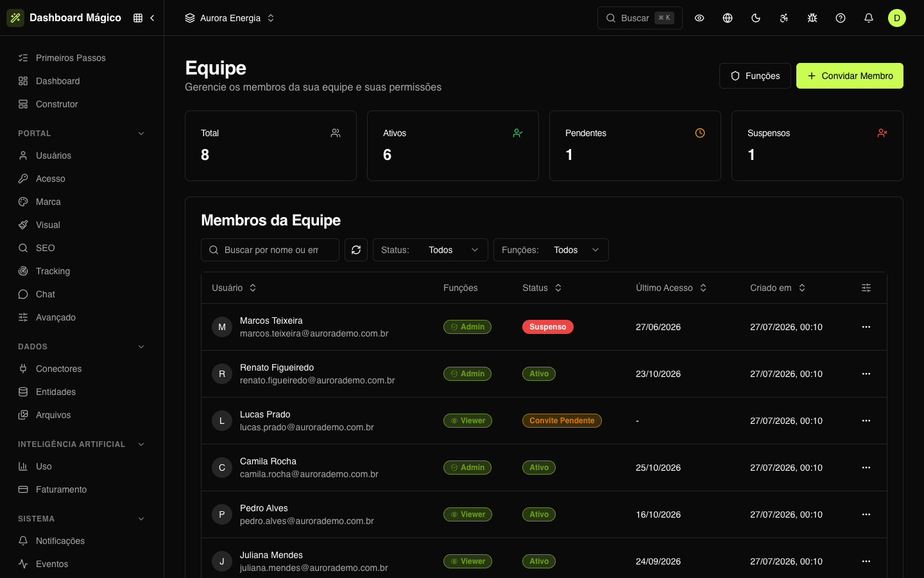Image resolution: width=924 pixels, height=578 pixels.
Task: Open the Construtor sidebar item
Action: coord(81,104)
